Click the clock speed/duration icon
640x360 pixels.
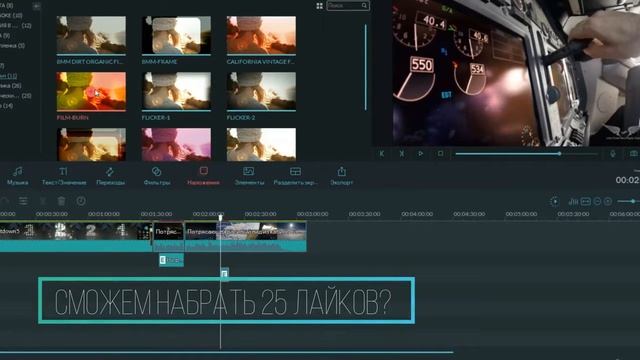pyautogui.click(x=81, y=201)
